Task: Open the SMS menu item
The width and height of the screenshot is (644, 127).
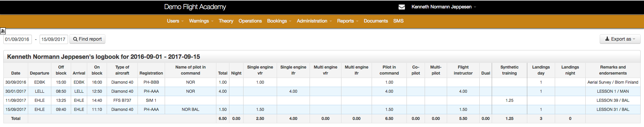Action: tap(398, 21)
